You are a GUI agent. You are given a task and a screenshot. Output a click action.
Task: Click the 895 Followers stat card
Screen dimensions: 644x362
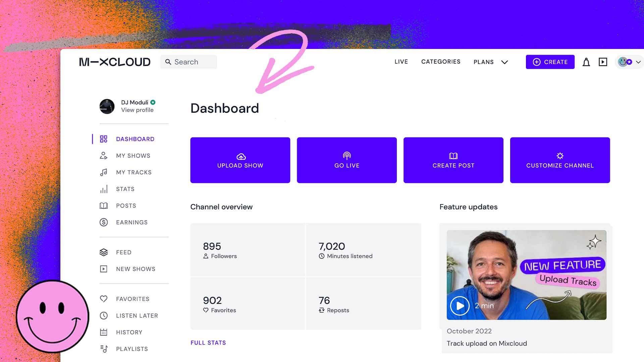(x=248, y=250)
